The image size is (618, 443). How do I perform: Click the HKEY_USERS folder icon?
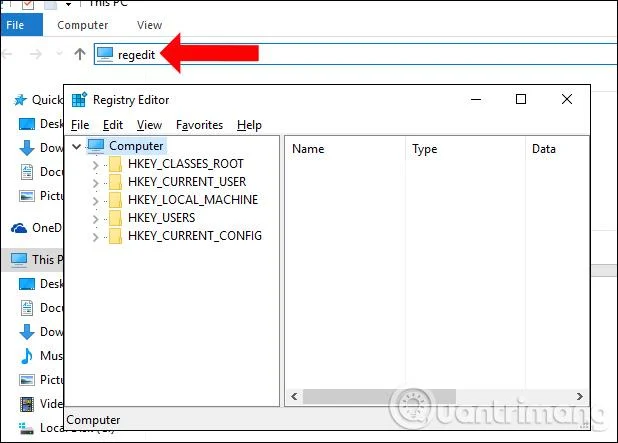[x=115, y=218]
